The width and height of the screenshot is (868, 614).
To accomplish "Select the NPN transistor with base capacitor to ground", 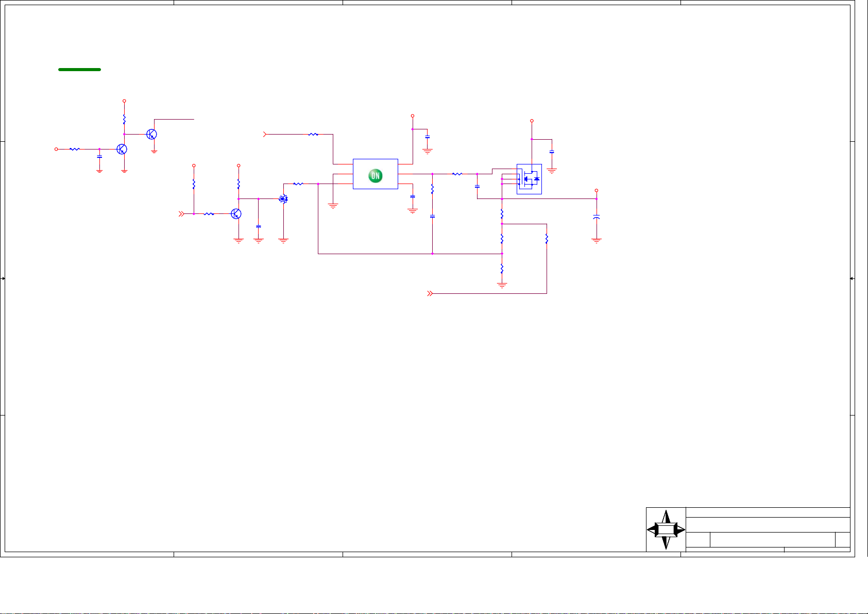I will tap(122, 149).
